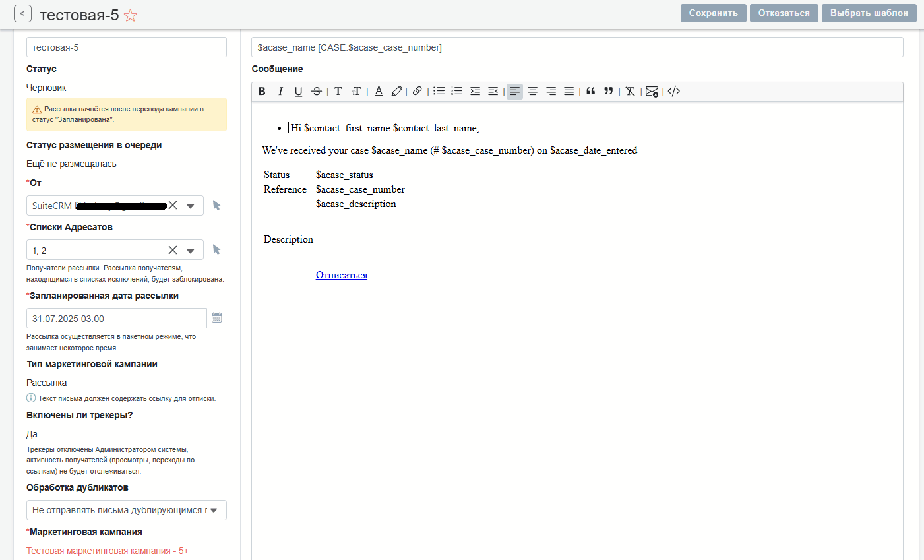The height and width of the screenshot is (560, 924).
Task: Insert a bulleted list
Action: [439, 92]
